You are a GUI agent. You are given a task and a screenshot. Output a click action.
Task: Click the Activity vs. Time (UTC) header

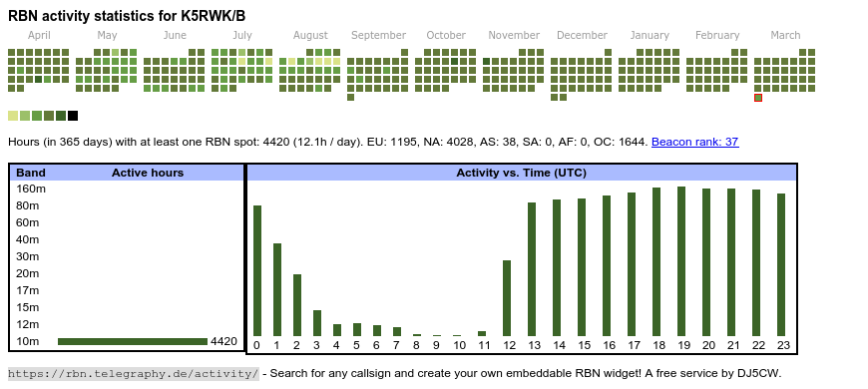pyautogui.click(x=521, y=173)
